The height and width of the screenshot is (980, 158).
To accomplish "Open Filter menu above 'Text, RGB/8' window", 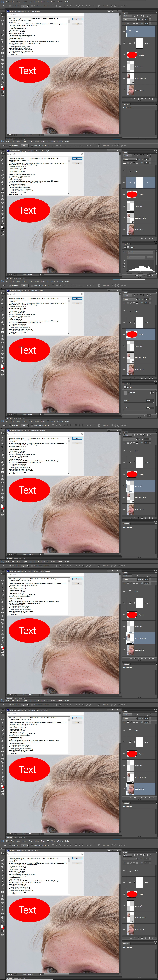I will tap(43, 2).
